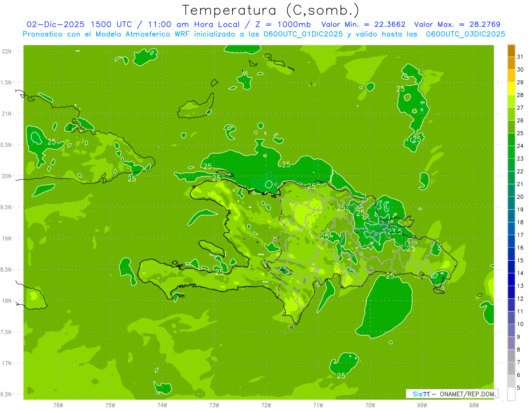Click the '76W' longitude label

[x=58, y=405]
